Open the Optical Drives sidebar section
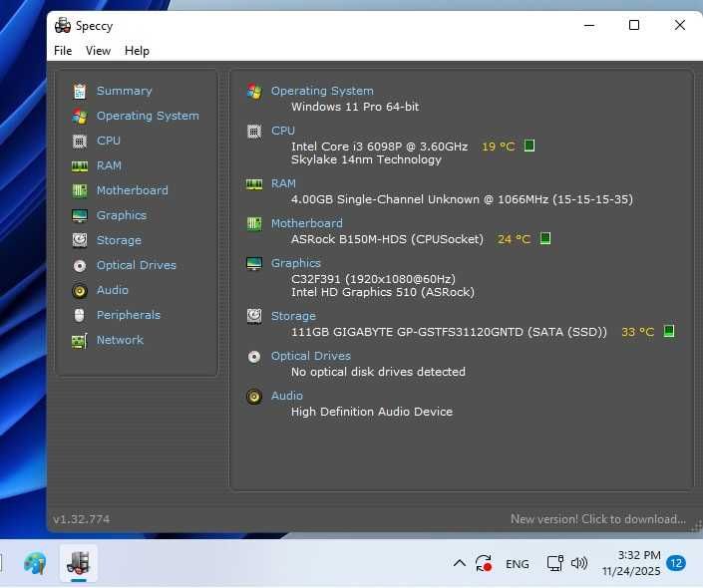 tap(137, 266)
